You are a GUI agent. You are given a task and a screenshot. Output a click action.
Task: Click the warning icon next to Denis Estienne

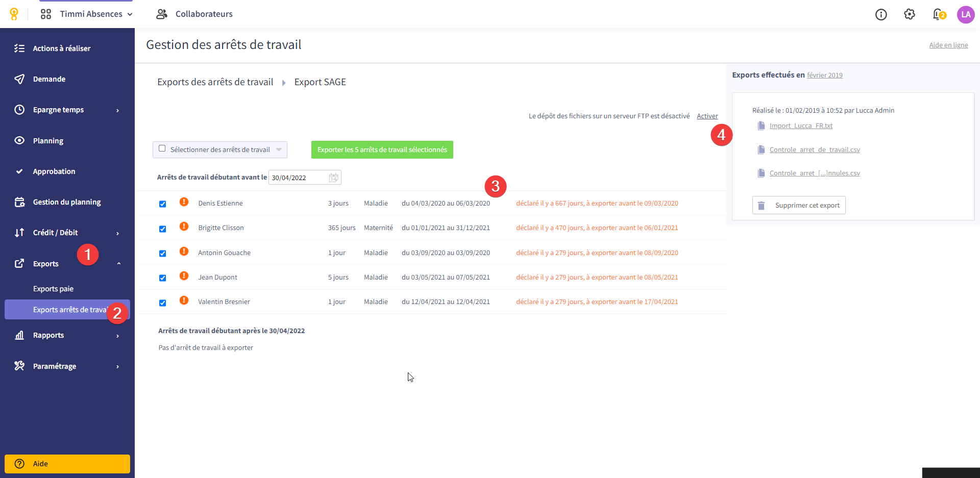(x=184, y=202)
